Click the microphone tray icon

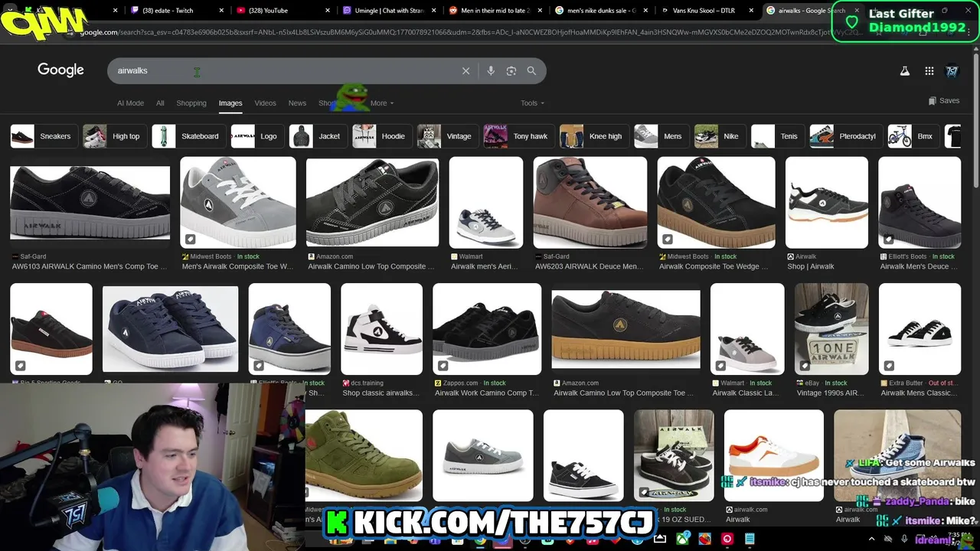coord(904,539)
